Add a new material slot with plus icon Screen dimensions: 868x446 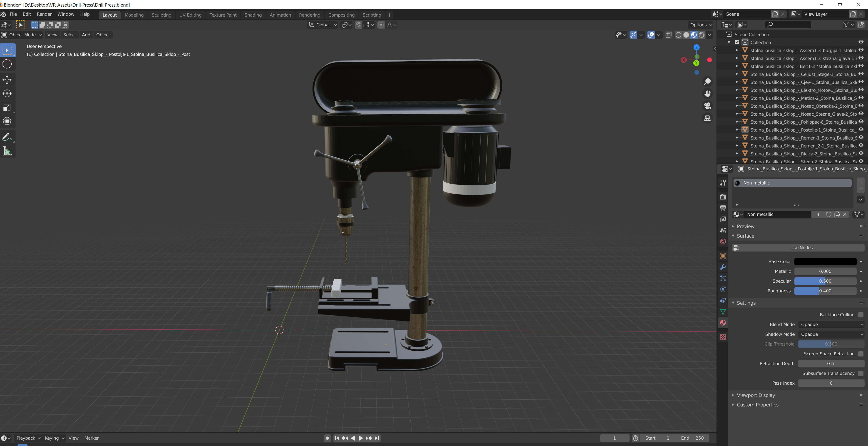tap(861, 181)
